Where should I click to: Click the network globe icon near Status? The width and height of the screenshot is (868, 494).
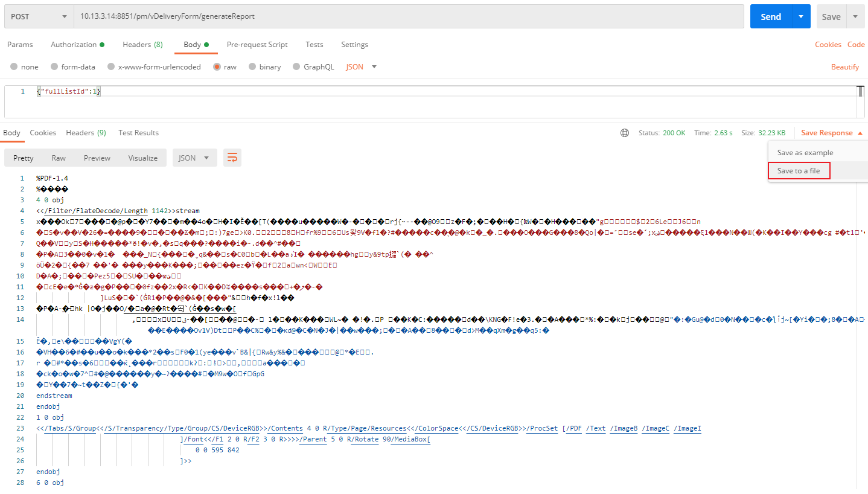(x=624, y=132)
